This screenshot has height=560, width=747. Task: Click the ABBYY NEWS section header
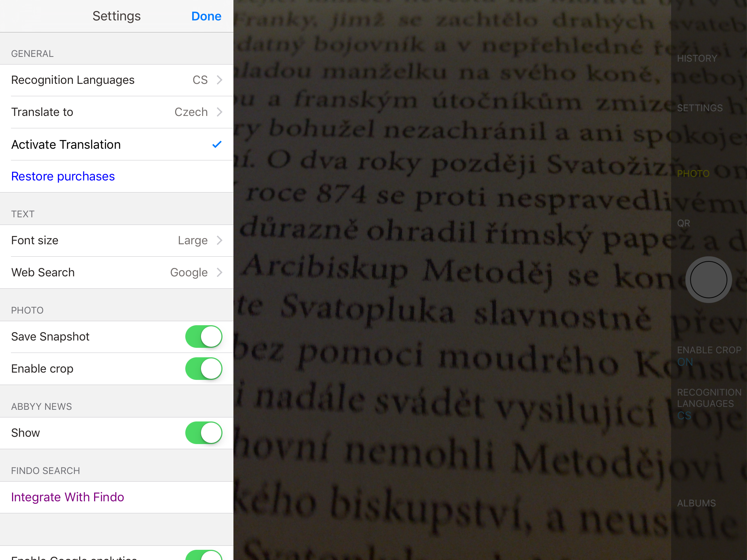(41, 407)
